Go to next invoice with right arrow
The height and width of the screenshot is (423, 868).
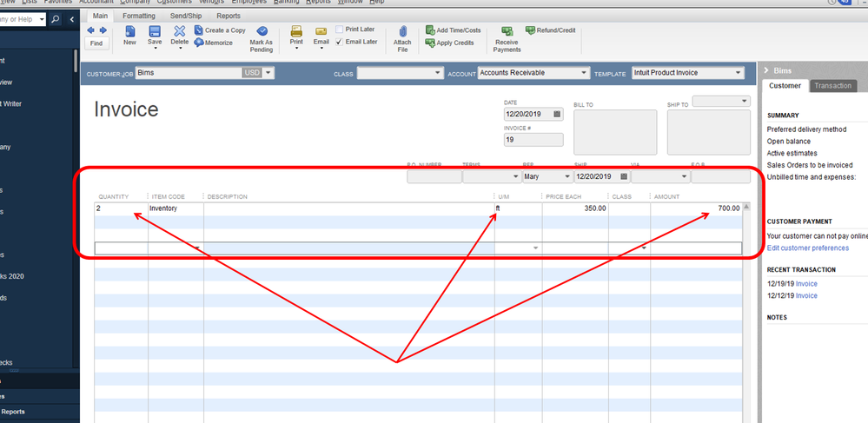point(103,30)
